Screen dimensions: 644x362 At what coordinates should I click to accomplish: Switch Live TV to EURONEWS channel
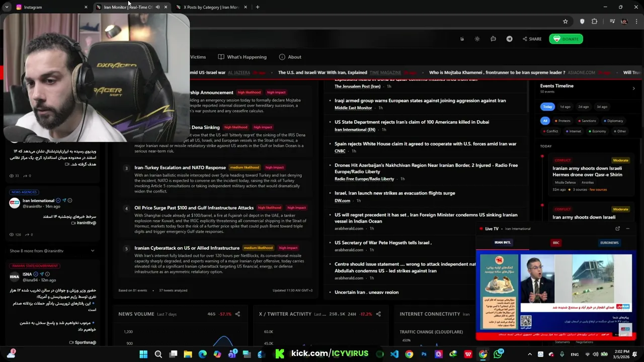click(x=609, y=243)
